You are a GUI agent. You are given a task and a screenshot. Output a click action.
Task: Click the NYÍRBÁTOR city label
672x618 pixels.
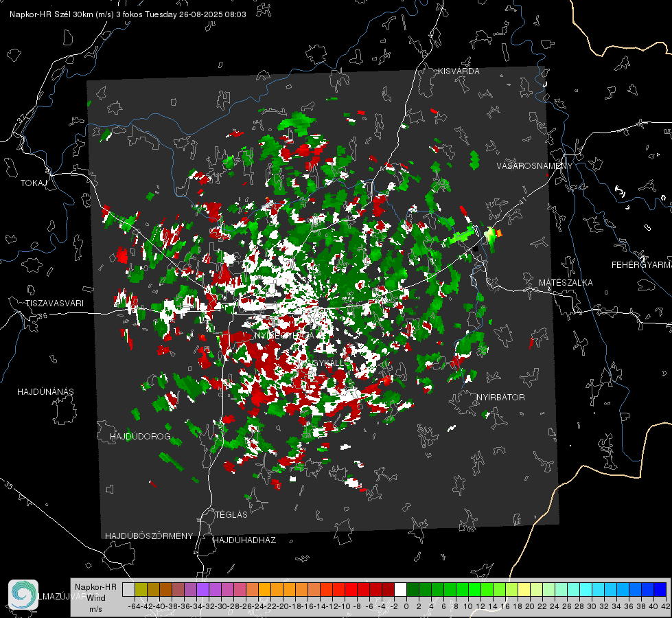click(x=500, y=398)
